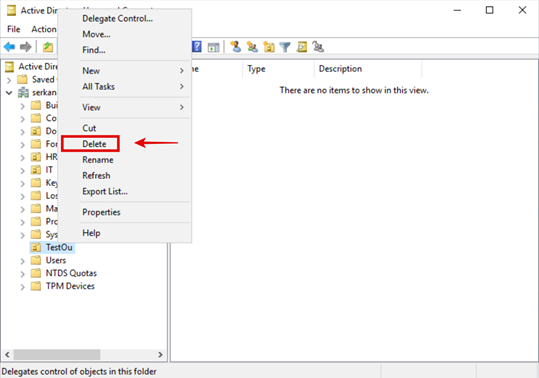Click the NTDS Quotas folder icon
539x378 pixels.
pos(36,273)
